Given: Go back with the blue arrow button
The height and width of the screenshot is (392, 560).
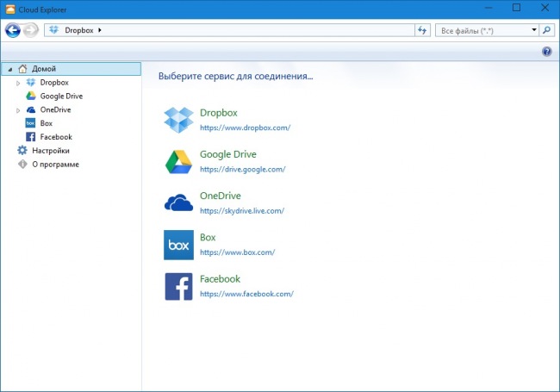Looking at the screenshot, I should tap(13, 30).
